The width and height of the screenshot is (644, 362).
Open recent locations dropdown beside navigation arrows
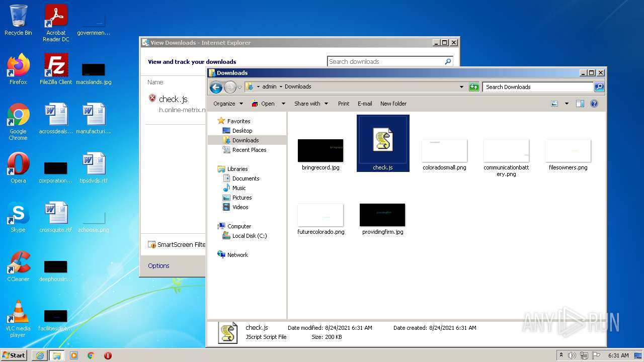tap(239, 87)
